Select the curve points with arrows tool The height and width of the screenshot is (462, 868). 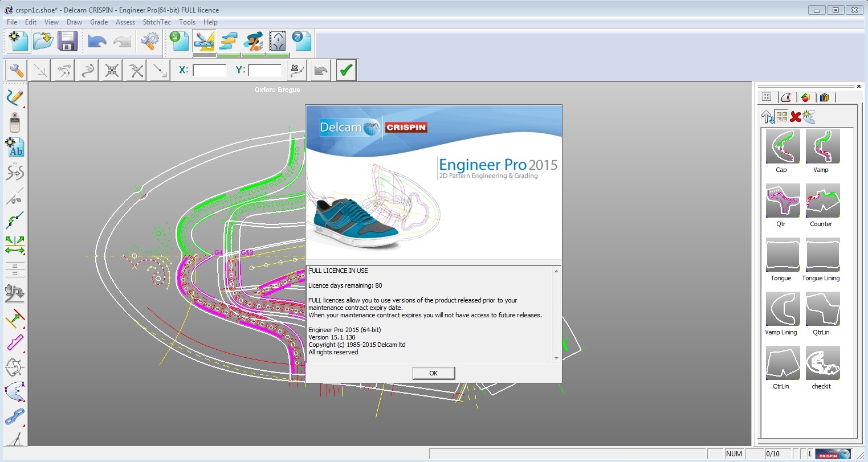pos(64,70)
